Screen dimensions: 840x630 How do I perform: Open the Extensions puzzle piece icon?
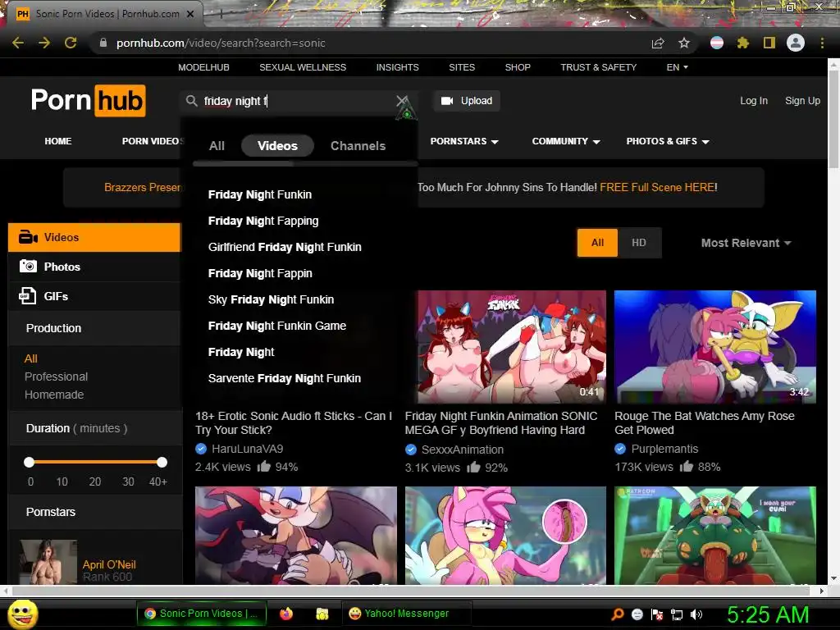(743, 43)
